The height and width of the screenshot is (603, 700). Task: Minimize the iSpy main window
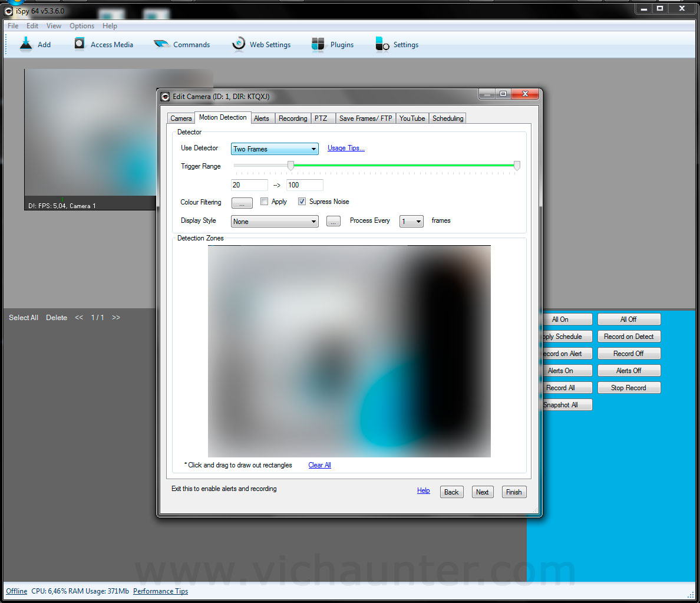coord(644,8)
